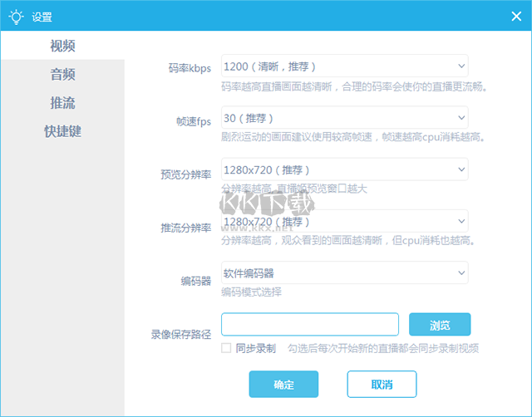Click the 录像保存路径 text input field

click(x=310, y=324)
